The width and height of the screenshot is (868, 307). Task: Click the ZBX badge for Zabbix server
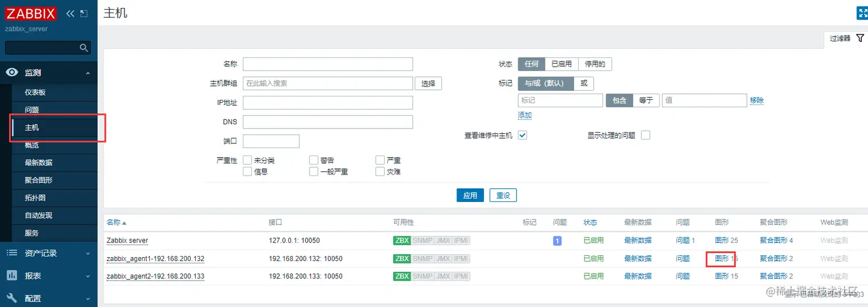pos(402,240)
